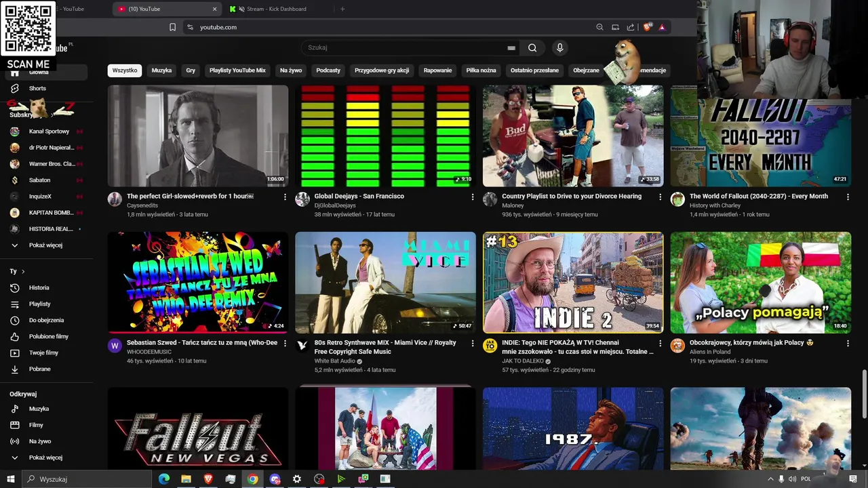This screenshot has width=868, height=488.
Task: Select the Piłka nożna filter chip
Action: (481, 70)
